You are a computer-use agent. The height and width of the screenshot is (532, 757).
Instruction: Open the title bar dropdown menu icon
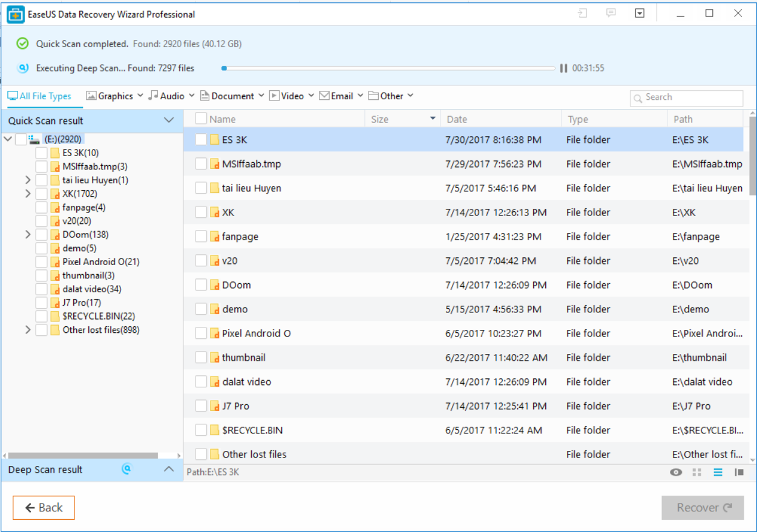[640, 13]
